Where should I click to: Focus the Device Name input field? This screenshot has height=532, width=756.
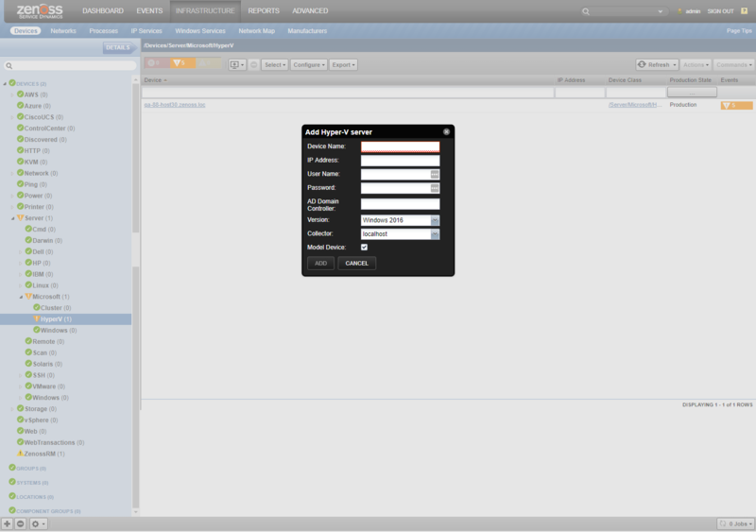point(400,146)
